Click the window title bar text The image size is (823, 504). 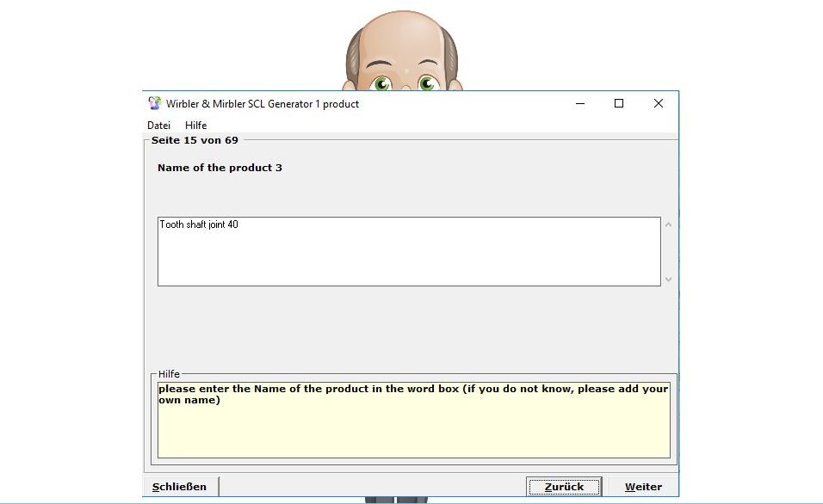tap(263, 104)
